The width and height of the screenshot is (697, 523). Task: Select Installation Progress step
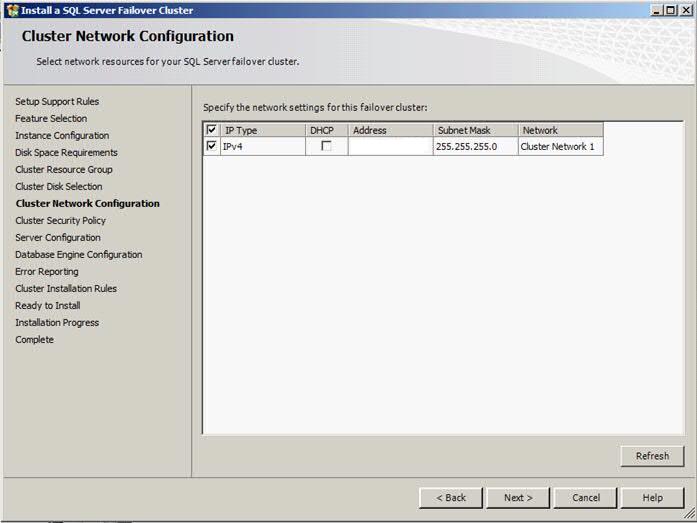pos(57,323)
